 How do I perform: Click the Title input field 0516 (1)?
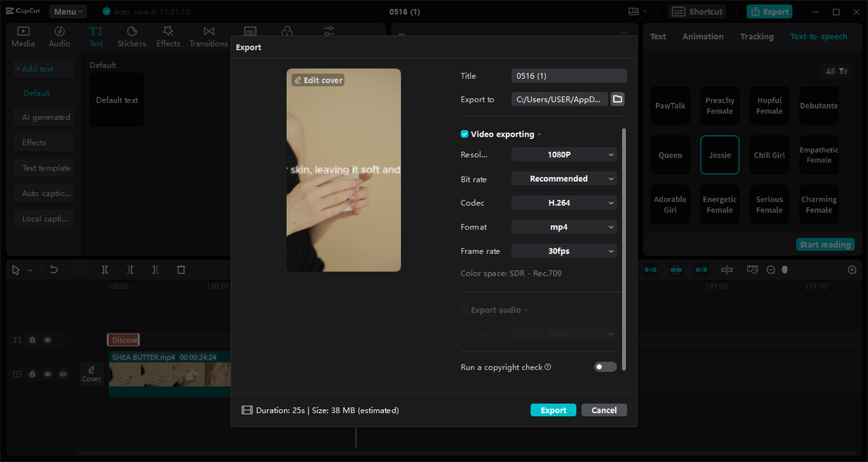tap(569, 76)
